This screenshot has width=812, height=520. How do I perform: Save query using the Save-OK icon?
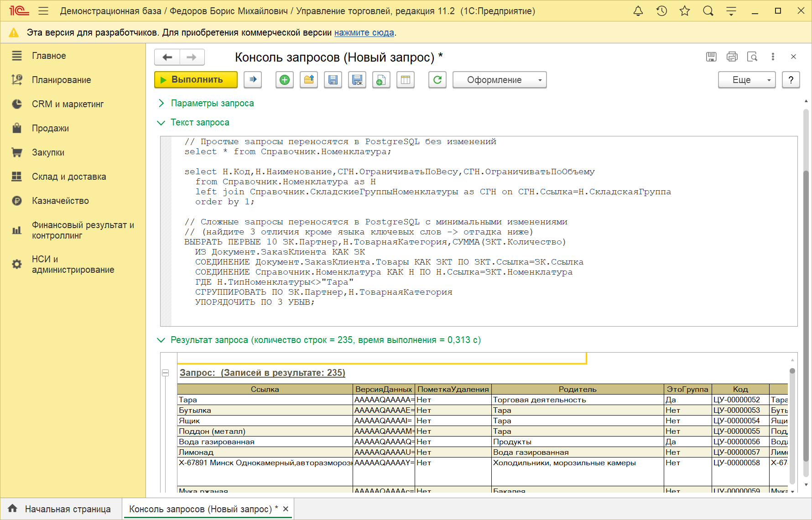coord(357,80)
